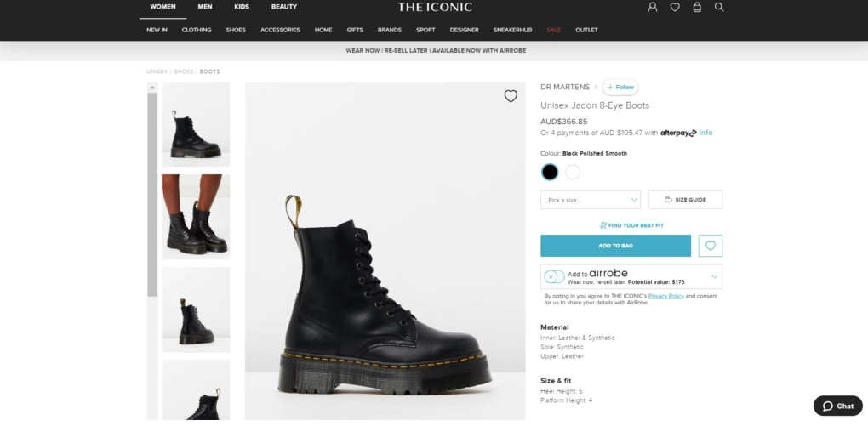Viewport: 868px width, 426px height.
Task: Open the Pick a size dropdown
Action: click(x=591, y=200)
